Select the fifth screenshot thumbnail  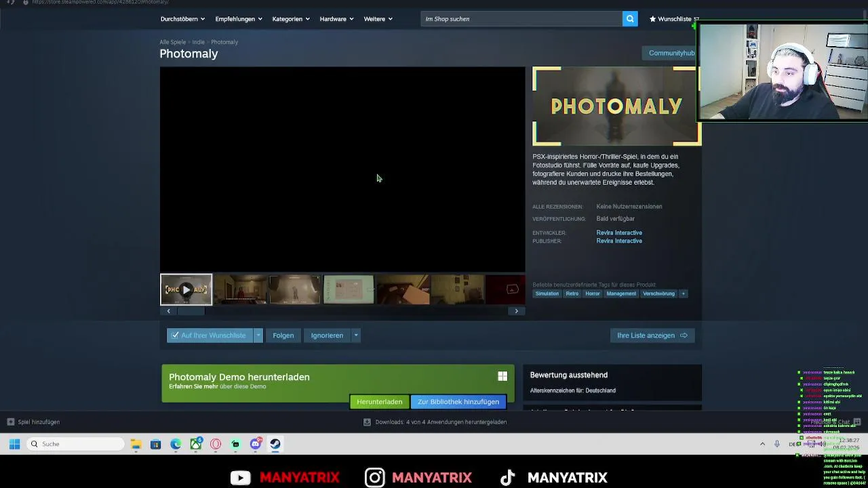(x=403, y=289)
